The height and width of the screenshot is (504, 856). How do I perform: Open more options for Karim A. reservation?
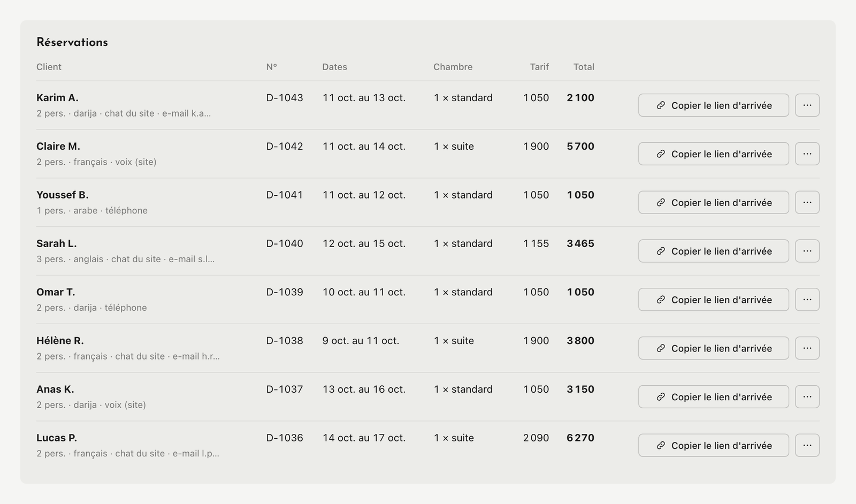click(x=807, y=105)
